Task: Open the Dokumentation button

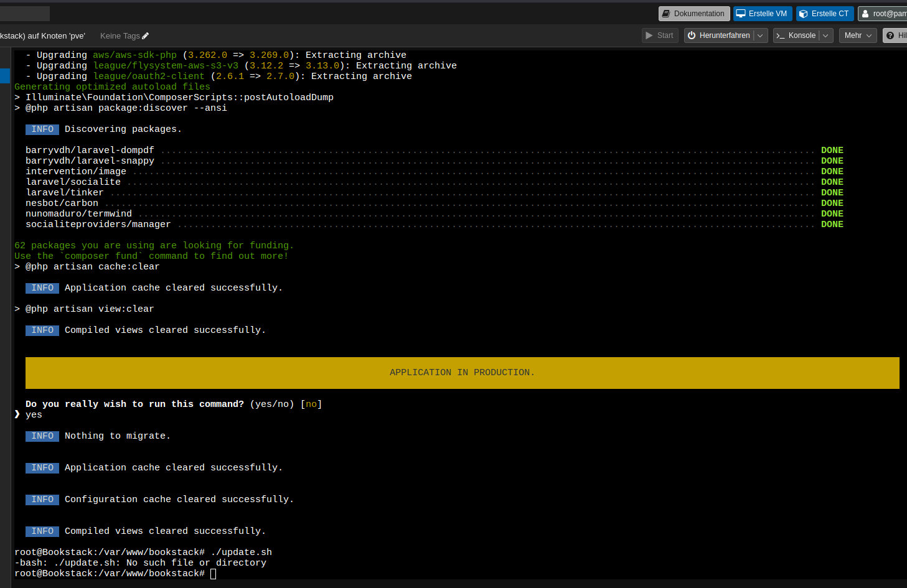Action: click(694, 14)
